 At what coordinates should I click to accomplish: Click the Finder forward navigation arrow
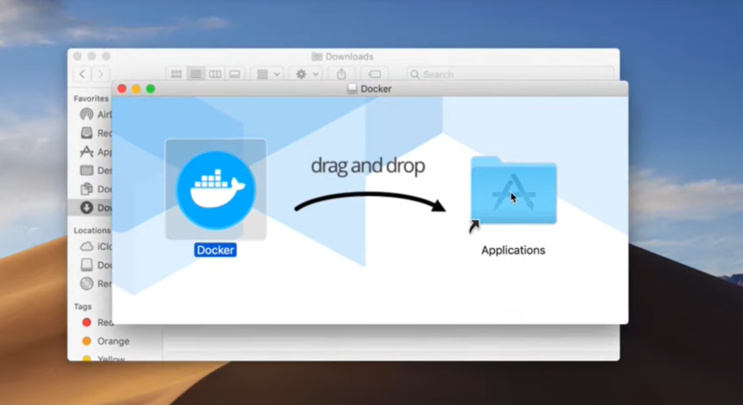coord(100,74)
